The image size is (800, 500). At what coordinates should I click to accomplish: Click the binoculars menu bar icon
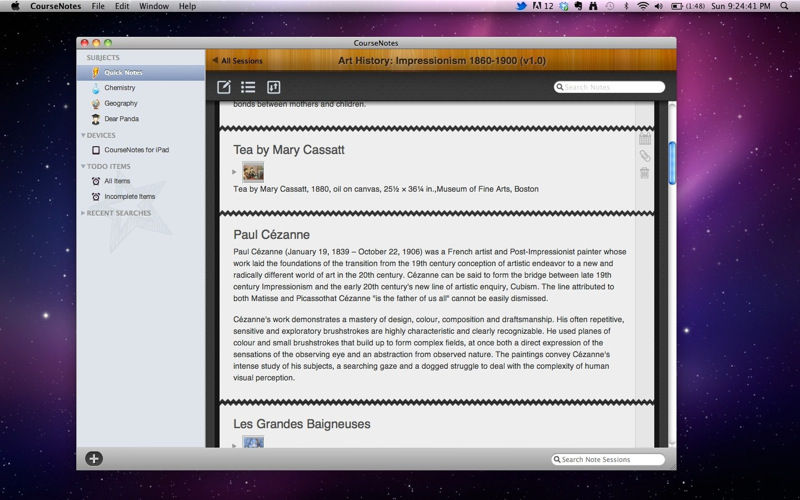[x=593, y=6]
